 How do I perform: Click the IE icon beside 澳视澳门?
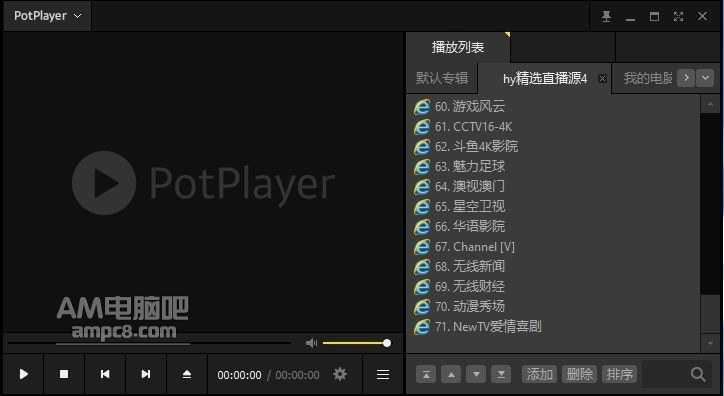(422, 186)
